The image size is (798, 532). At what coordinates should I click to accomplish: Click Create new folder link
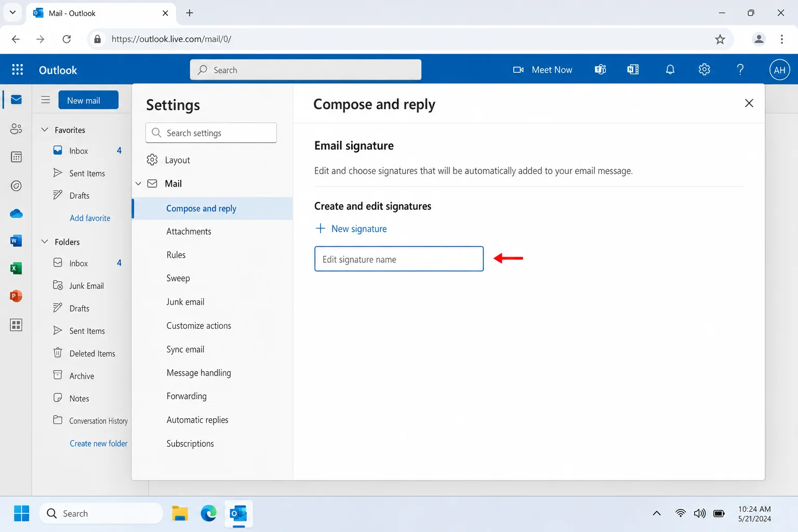(x=99, y=444)
